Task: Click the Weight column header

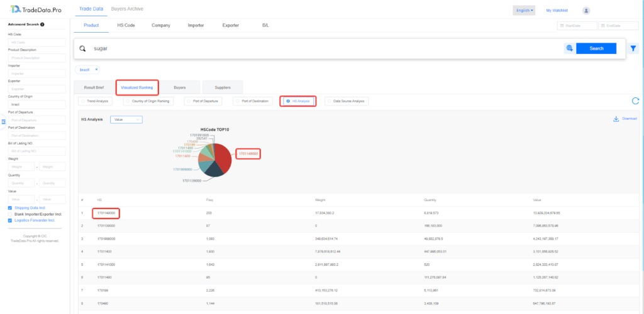Action: click(x=320, y=200)
